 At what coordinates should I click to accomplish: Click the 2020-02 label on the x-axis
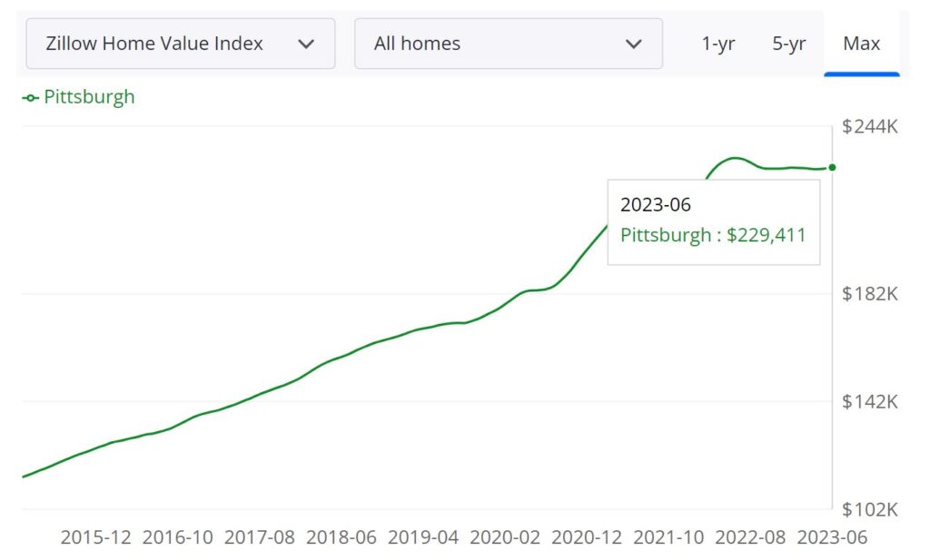point(505,537)
